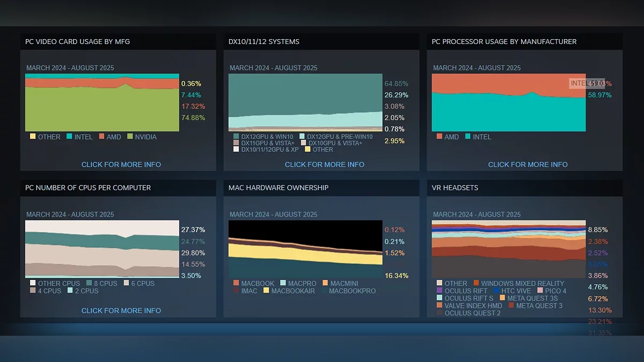Select the DX11GPU & VISTA+ legend swatch
644x362 pixels.
(236, 143)
